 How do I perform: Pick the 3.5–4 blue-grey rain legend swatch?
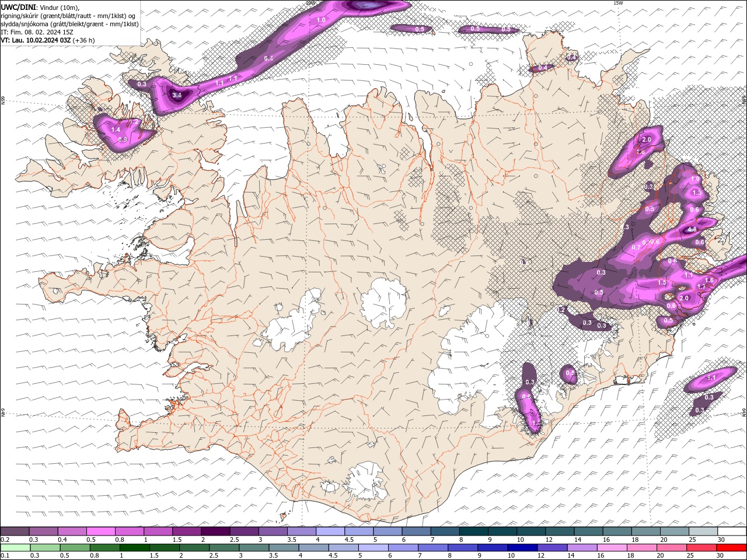pos(284,547)
